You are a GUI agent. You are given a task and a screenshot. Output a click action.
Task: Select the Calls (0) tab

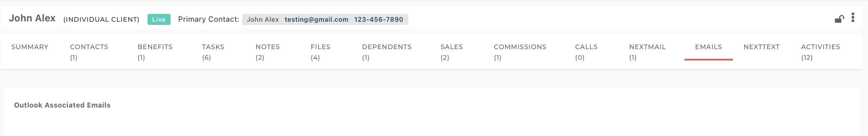(x=586, y=52)
